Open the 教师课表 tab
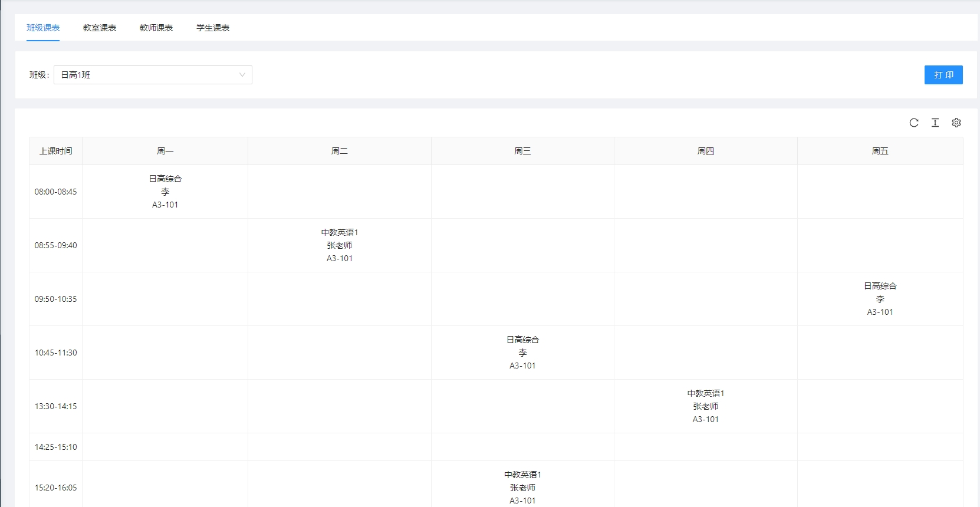The height and width of the screenshot is (507, 980). [x=156, y=28]
